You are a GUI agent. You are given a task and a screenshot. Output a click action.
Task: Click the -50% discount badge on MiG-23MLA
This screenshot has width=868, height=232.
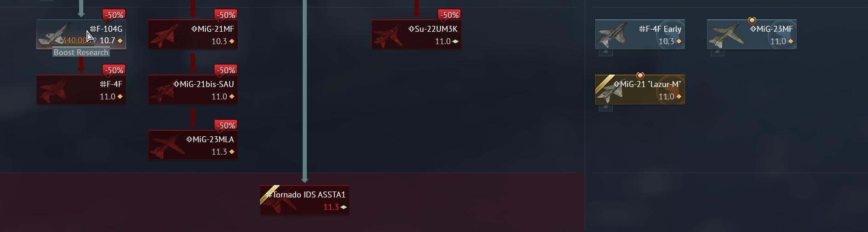click(225, 125)
